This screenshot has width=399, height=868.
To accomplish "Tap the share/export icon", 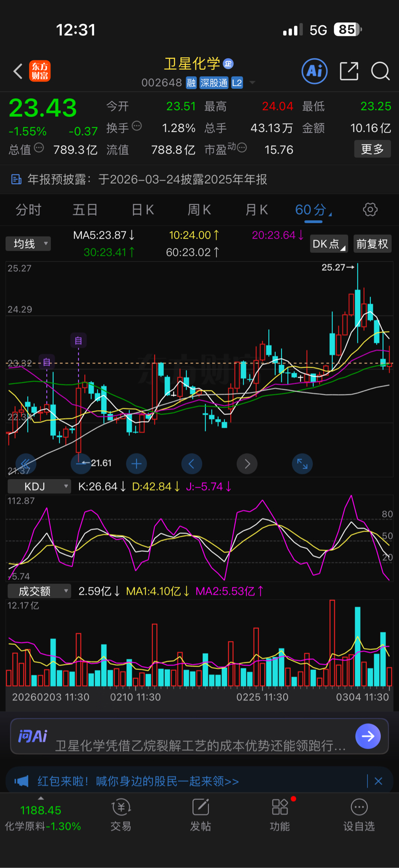I will click(349, 71).
